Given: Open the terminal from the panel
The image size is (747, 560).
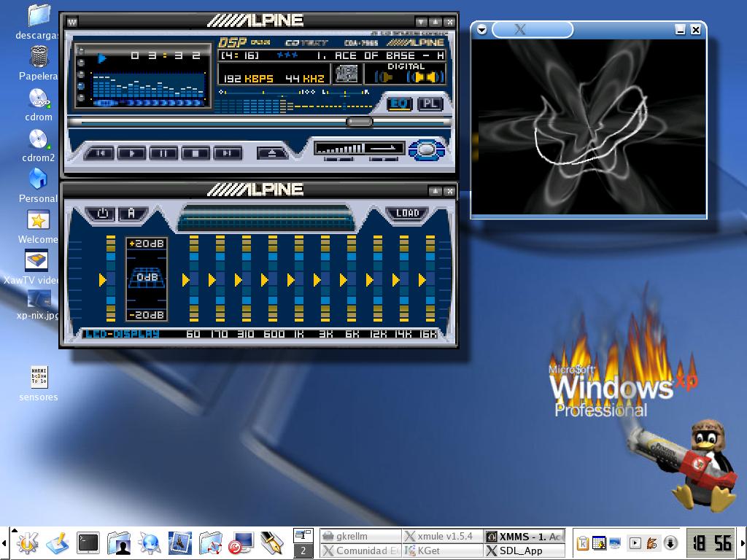Looking at the screenshot, I should pyautogui.click(x=88, y=542).
